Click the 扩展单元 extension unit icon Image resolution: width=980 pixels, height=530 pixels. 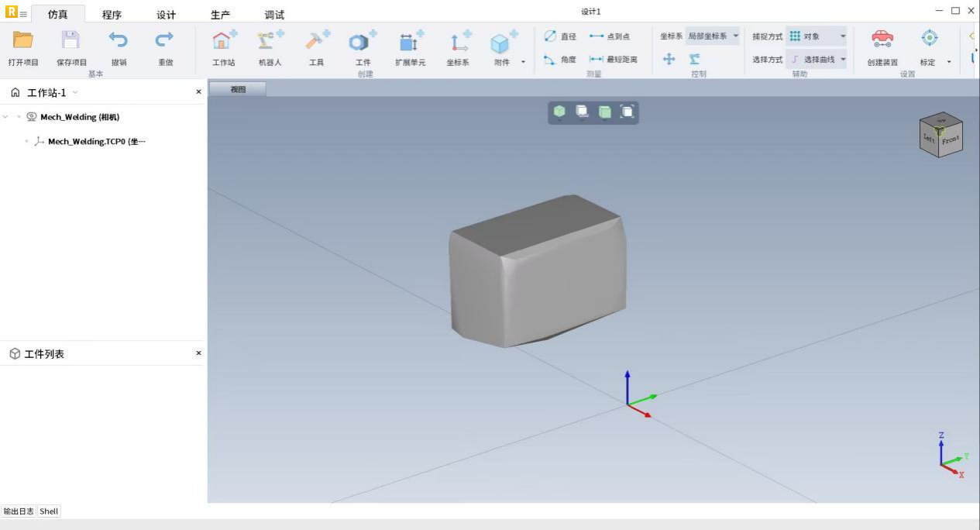coord(410,41)
